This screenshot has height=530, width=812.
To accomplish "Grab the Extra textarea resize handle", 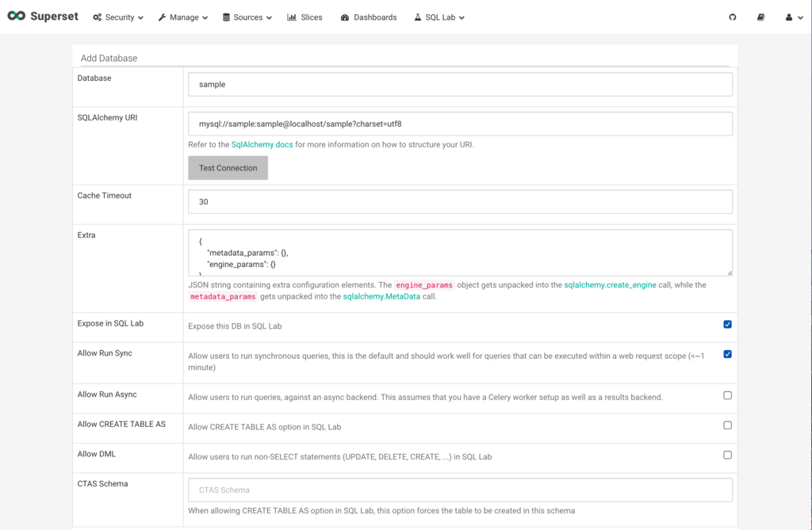I will (730, 273).
